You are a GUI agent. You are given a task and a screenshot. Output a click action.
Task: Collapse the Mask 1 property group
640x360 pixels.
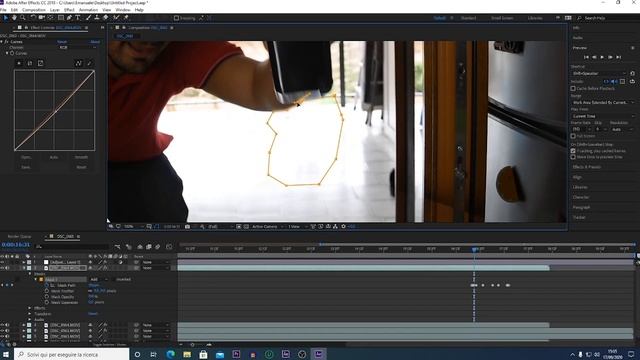(x=36, y=280)
